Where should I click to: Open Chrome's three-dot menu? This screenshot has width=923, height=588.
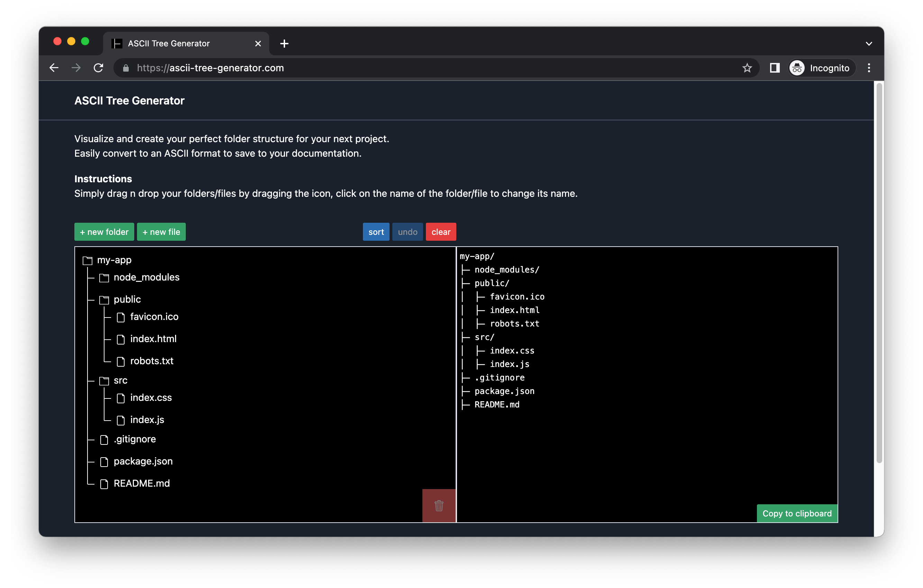click(x=869, y=68)
